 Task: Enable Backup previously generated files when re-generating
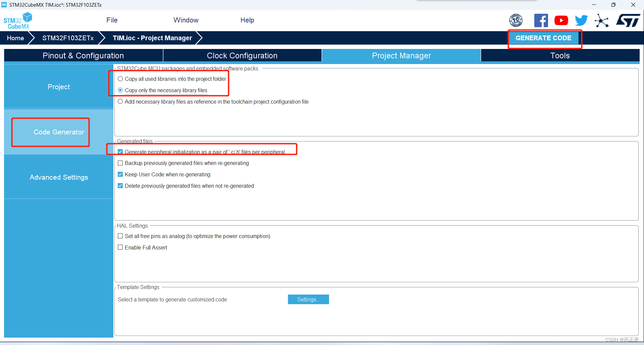click(x=183, y=163)
